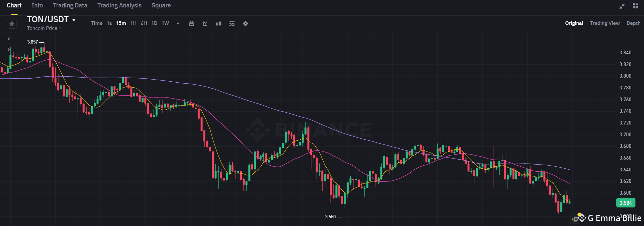Open chart settings via gear icon
This screenshot has width=644, height=226.
click(245, 23)
